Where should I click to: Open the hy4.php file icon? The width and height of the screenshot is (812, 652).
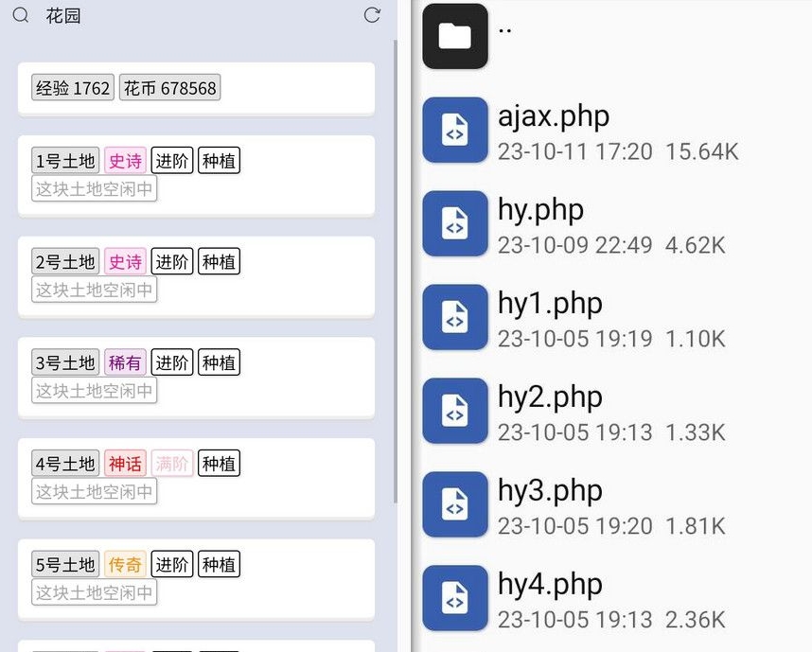point(455,598)
